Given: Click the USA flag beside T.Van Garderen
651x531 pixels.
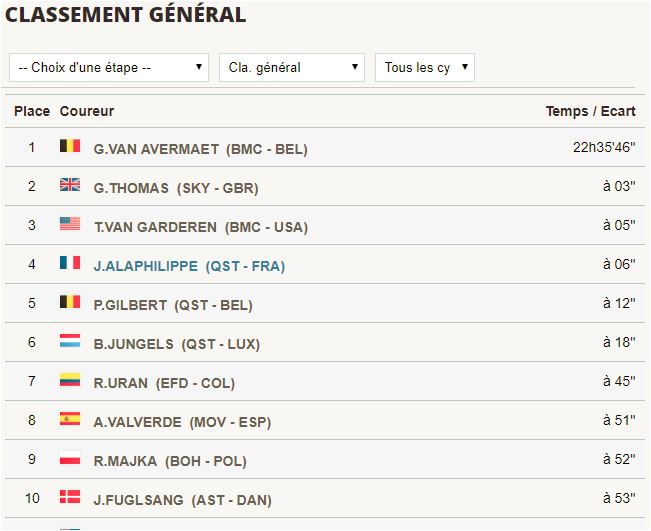Looking at the screenshot, I should coord(70,223).
